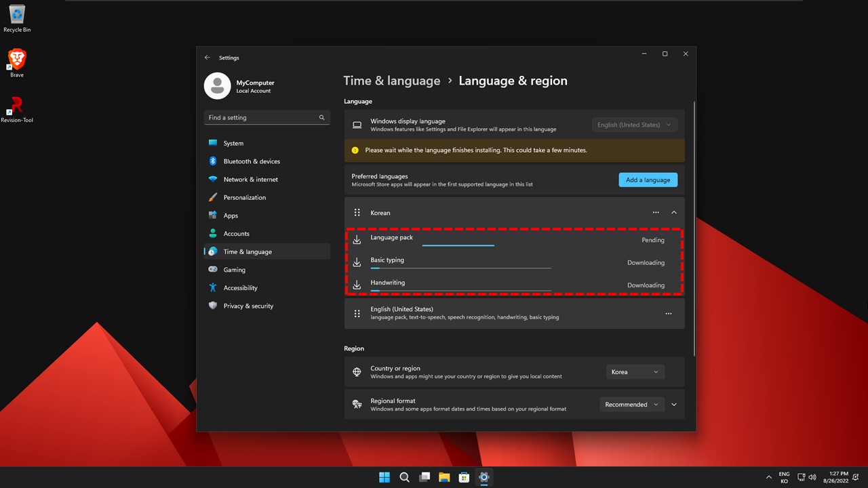Open the Windows Start menu
The image size is (868, 488).
(x=384, y=477)
